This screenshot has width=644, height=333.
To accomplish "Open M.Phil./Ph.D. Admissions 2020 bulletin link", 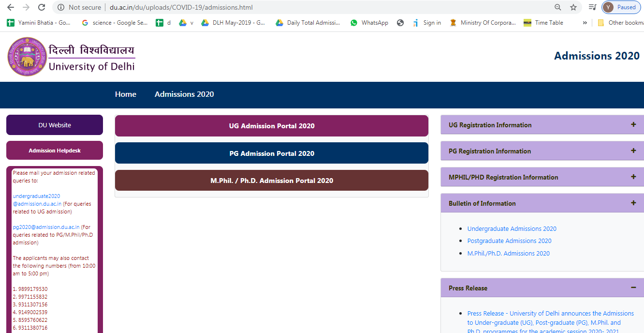I will (509, 253).
